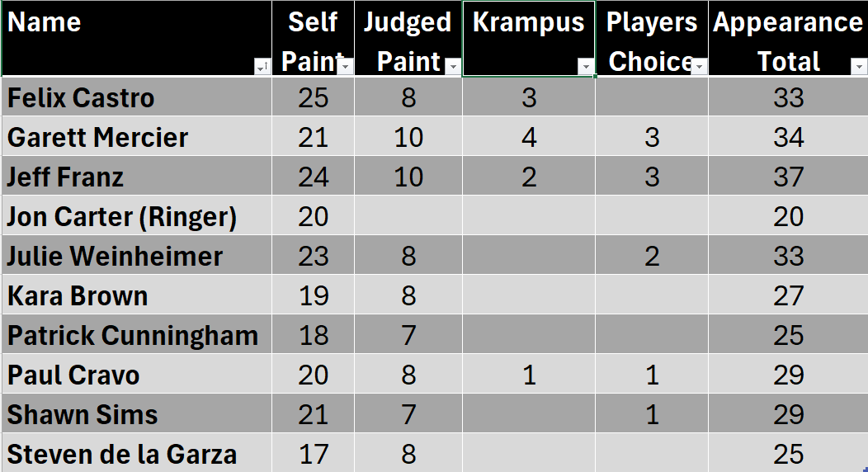The image size is (868, 472).
Task: Select the Steven de la Garza cell
Action: click(122, 454)
